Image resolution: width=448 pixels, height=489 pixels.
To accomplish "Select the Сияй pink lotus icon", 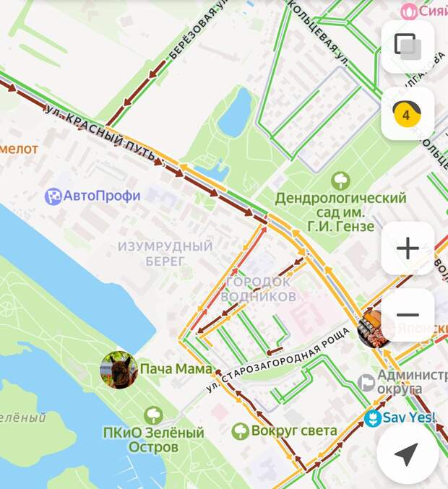I will click(408, 12).
